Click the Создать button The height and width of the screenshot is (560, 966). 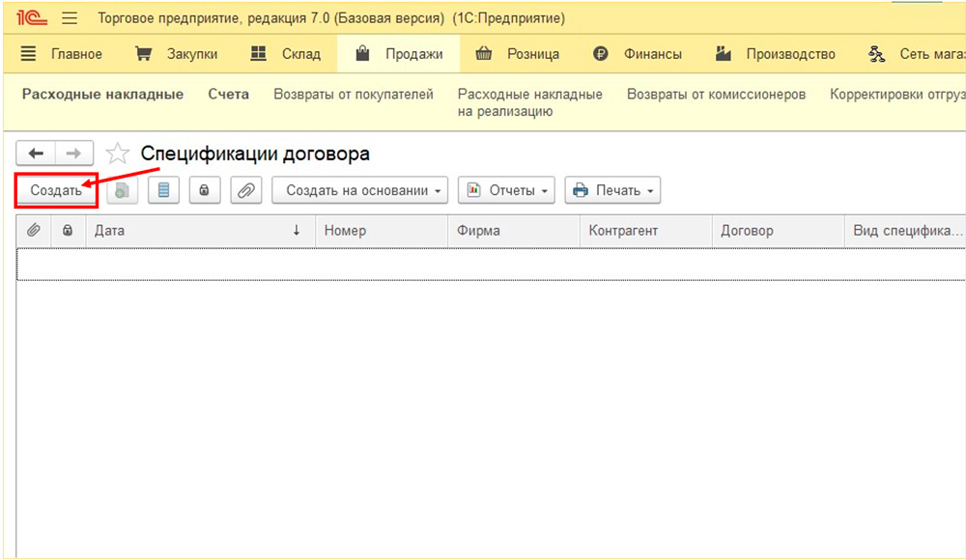pyautogui.click(x=56, y=190)
